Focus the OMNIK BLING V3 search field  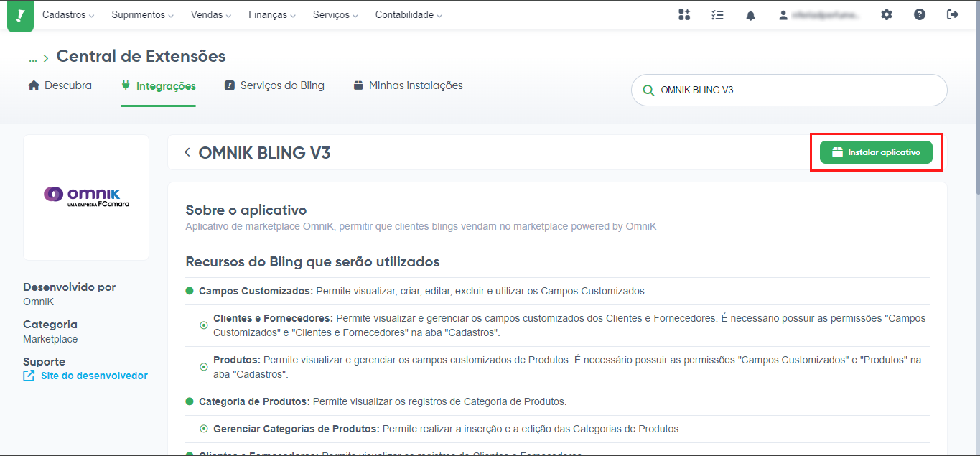click(x=789, y=90)
